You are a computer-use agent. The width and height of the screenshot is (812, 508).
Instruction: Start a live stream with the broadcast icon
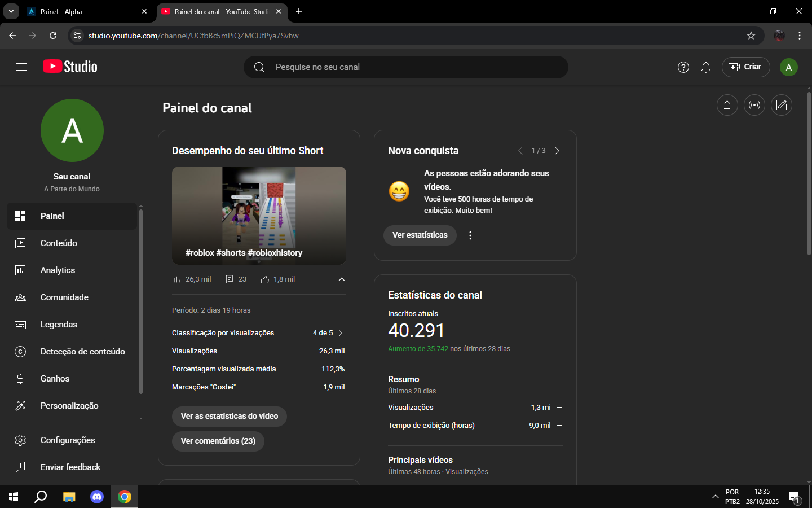[754, 105]
